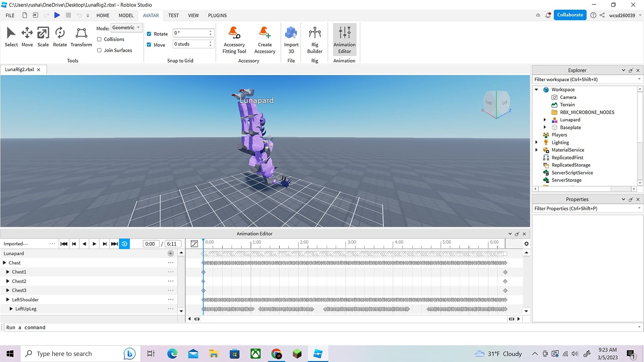Activate the Select tool
The image size is (644, 362).
tap(11, 37)
